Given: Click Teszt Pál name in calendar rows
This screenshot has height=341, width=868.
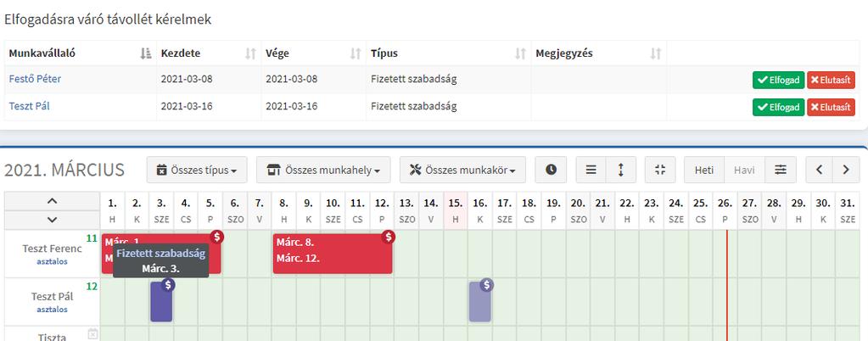Looking at the screenshot, I should (x=52, y=297).
